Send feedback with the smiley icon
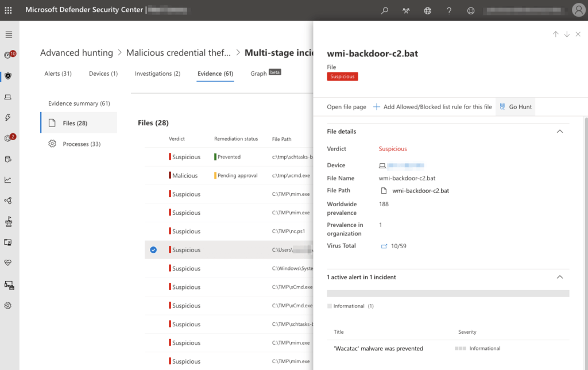 click(471, 10)
